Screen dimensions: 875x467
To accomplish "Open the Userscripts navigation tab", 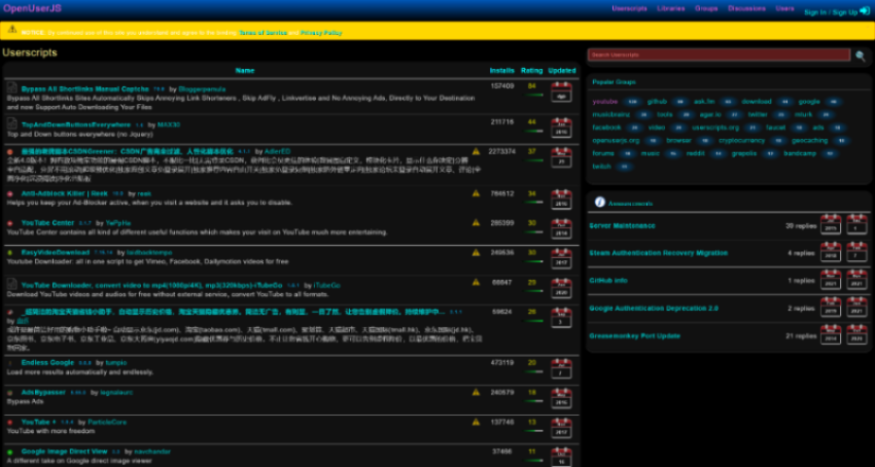I will coord(629,8).
